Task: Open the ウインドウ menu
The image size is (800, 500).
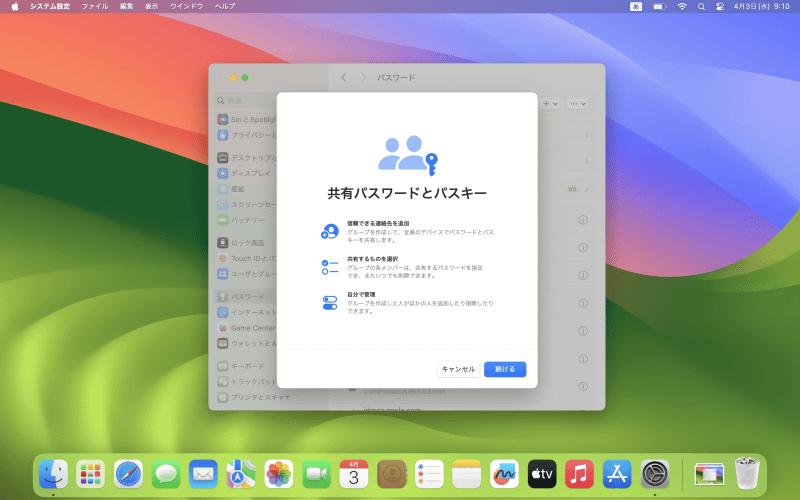Action: pyautogui.click(x=187, y=6)
